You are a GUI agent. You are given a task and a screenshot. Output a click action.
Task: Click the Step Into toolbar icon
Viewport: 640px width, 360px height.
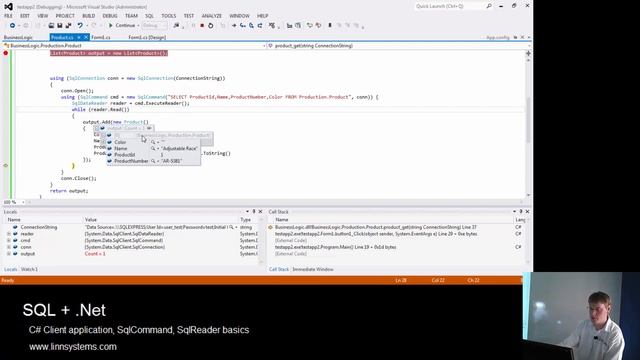[x=242, y=25]
